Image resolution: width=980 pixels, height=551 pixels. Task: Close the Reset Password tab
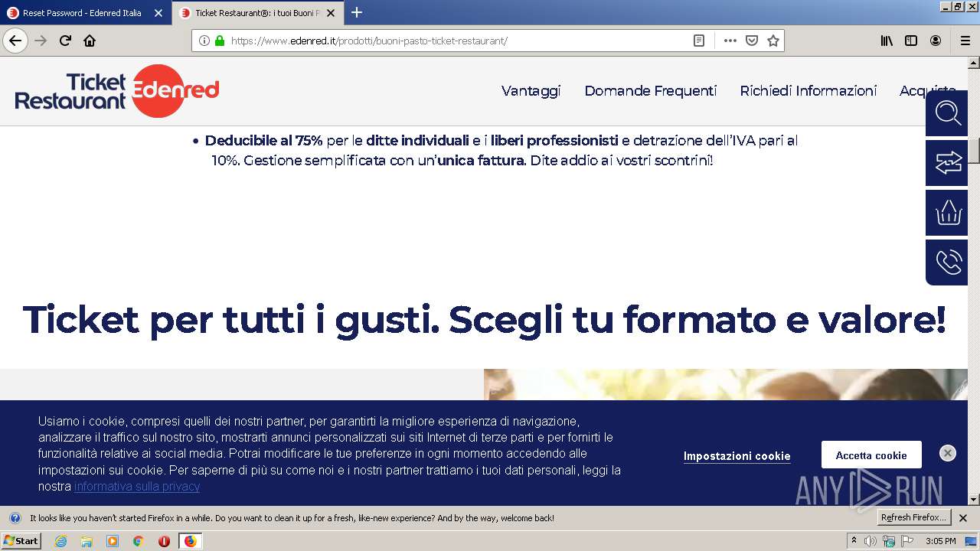[x=158, y=13]
